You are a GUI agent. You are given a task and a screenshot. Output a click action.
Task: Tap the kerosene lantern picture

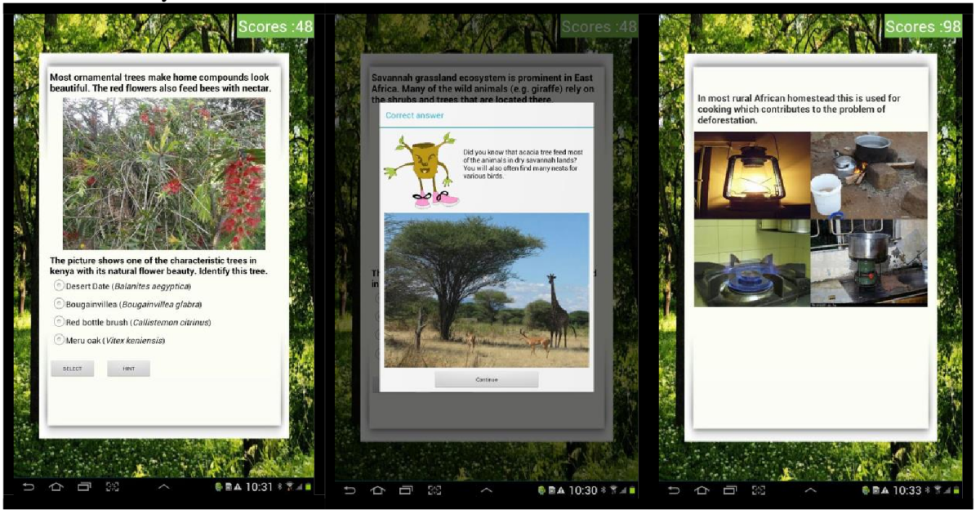pos(751,175)
